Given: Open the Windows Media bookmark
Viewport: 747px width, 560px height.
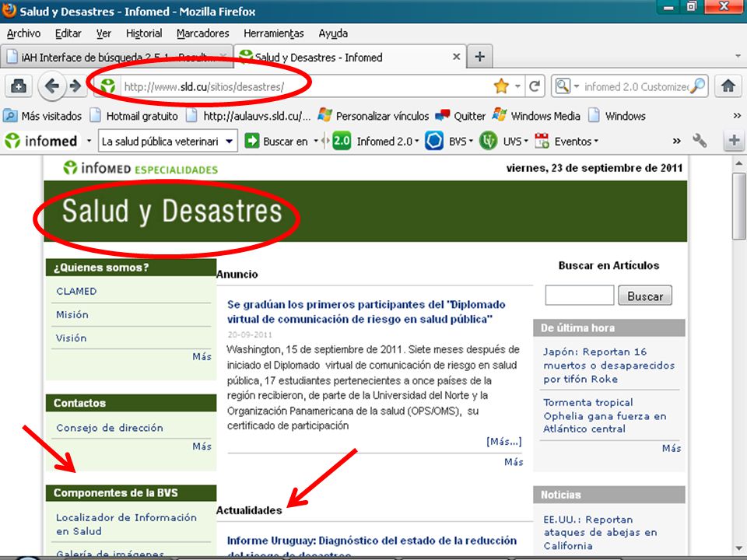Looking at the screenshot, I should (x=536, y=116).
